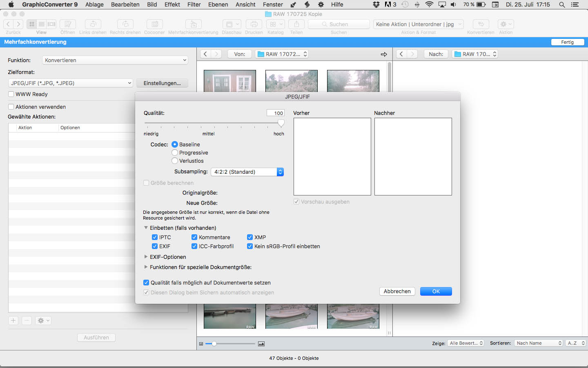The width and height of the screenshot is (588, 368).
Task: Select the Progressive codec option
Action: [x=175, y=153]
